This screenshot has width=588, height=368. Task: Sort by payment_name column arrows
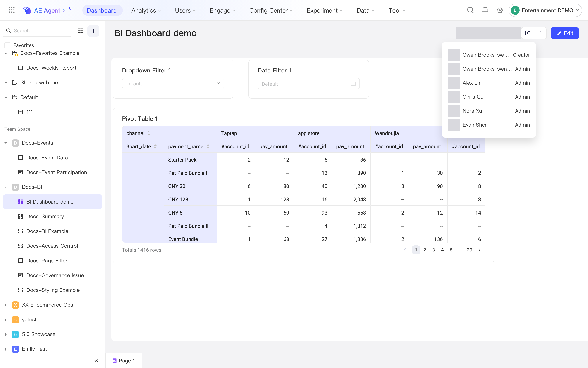pos(208,146)
